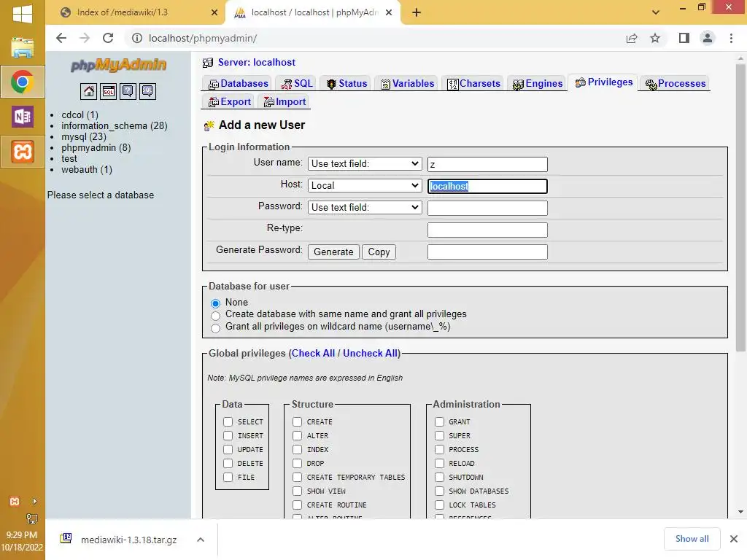Reload the page in Chrome
Screen dimensions: 747x560
pyautogui.click(x=108, y=38)
